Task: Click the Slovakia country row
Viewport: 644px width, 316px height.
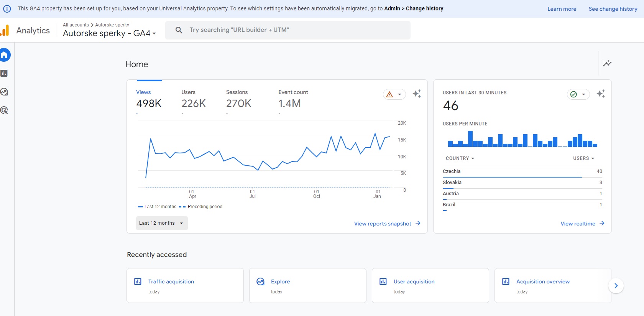Action: click(x=522, y=183)
